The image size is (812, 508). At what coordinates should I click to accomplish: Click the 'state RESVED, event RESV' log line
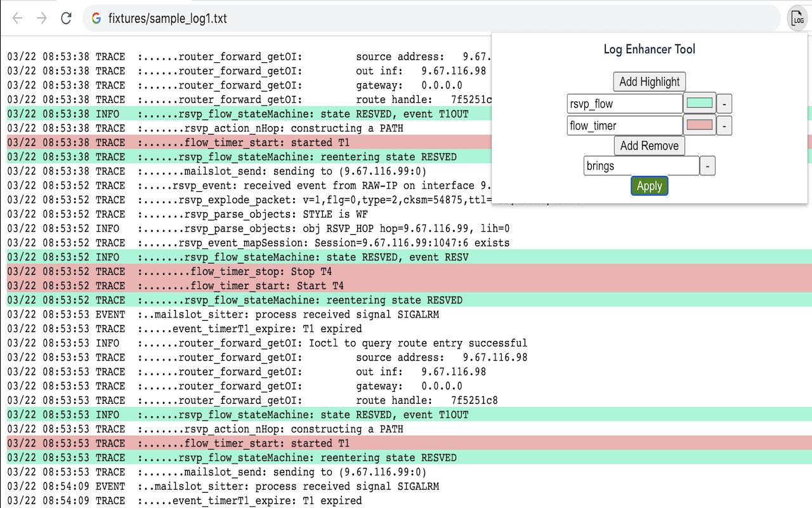click(409, 257)
